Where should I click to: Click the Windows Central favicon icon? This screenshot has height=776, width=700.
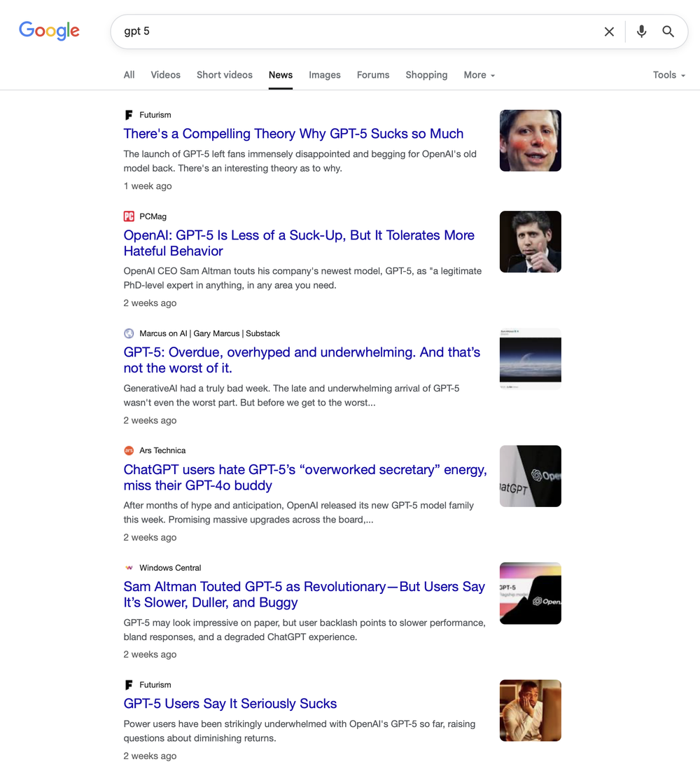pyautogui.click(x=129, y=568)
